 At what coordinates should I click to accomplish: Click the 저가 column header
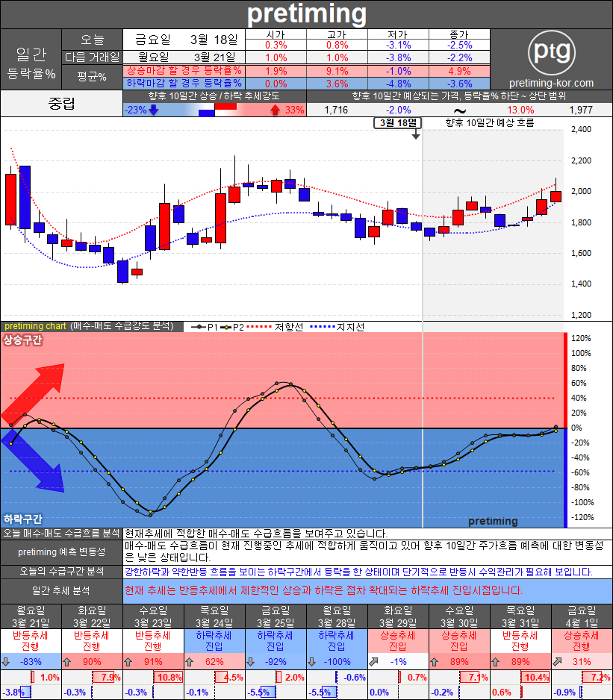click(398, 34)
